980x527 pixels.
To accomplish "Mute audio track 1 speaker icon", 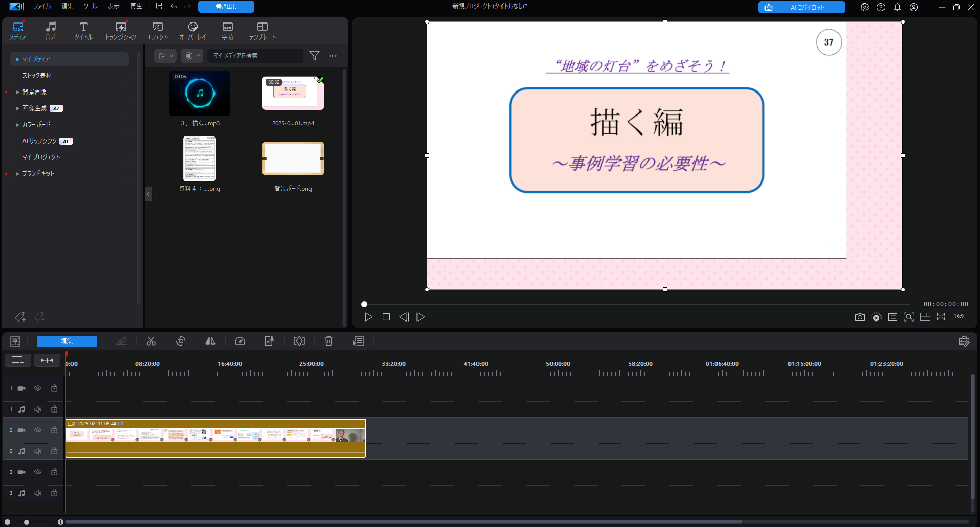I will pyautogui.click(x=38, y=409).
